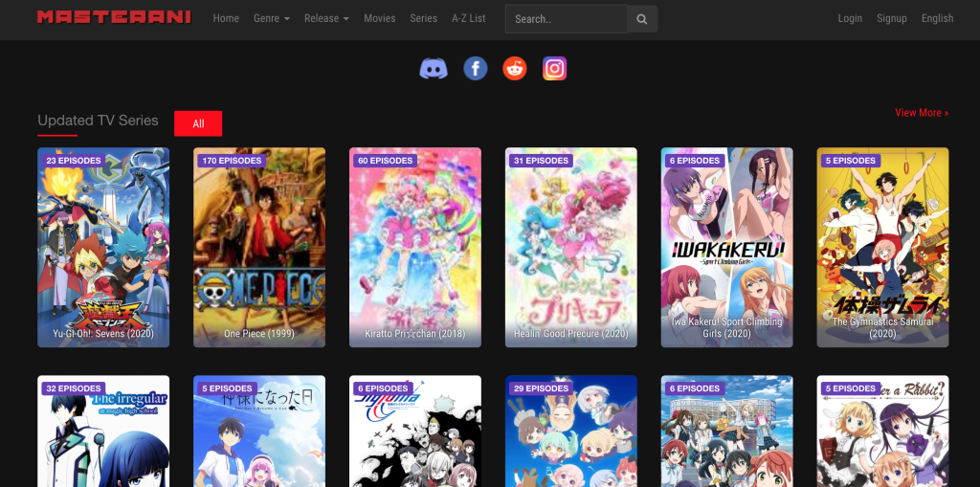Click the Login link
Viewport: 980px width, 487px height.
point(850,19)
